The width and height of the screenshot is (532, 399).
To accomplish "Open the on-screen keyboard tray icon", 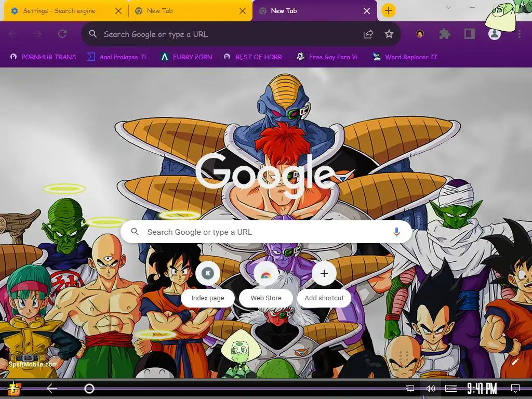I will click(x=451, y=389).
